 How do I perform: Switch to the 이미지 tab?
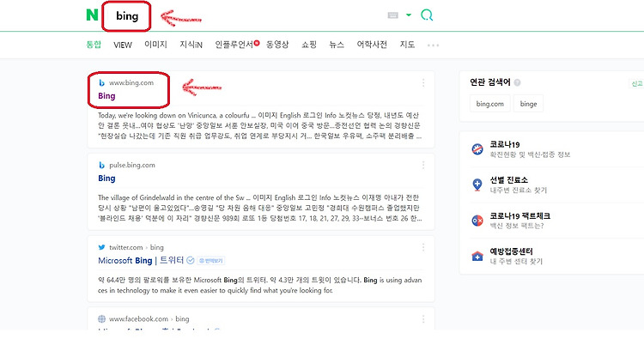[x=155, y=45]
